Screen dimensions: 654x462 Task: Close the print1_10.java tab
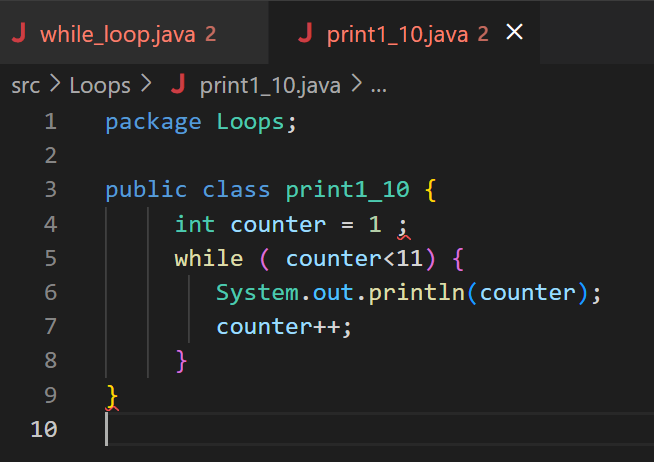pos(514,32)
